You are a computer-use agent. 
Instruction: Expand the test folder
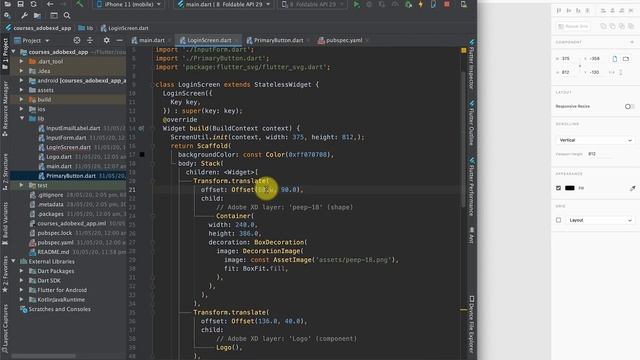click(22, 185)
